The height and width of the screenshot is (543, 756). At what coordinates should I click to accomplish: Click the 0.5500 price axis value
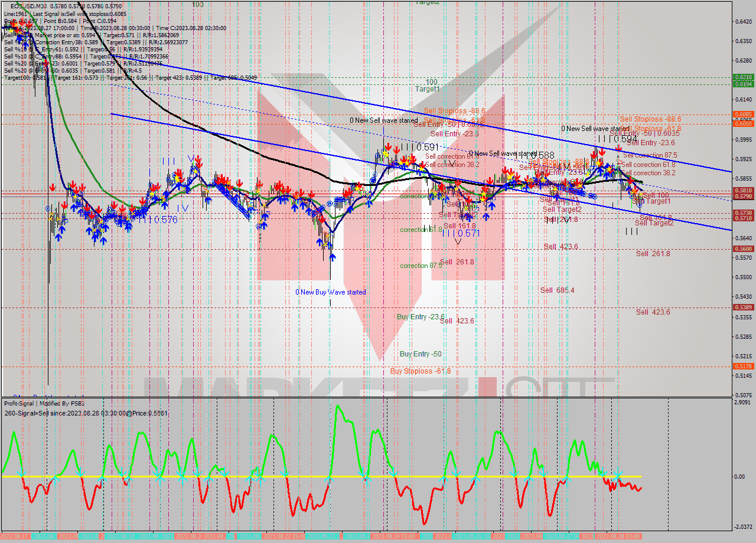743,277
